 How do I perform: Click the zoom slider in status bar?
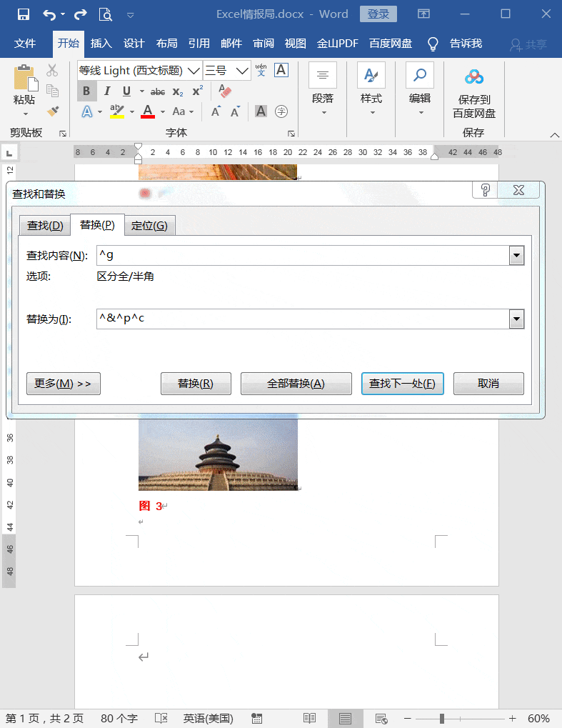point(443,718)
